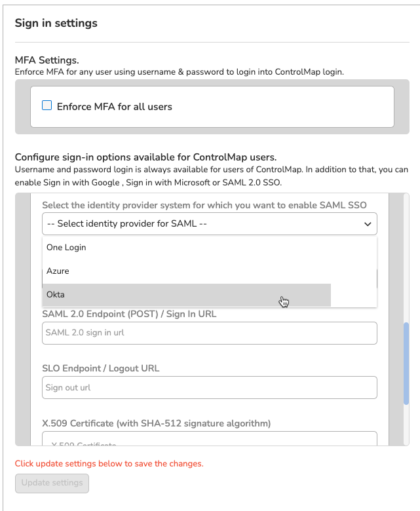Open the Select identity provider for SAML dropdown
This screenshot has height=511, width=420.
click(x=210, y=224)
